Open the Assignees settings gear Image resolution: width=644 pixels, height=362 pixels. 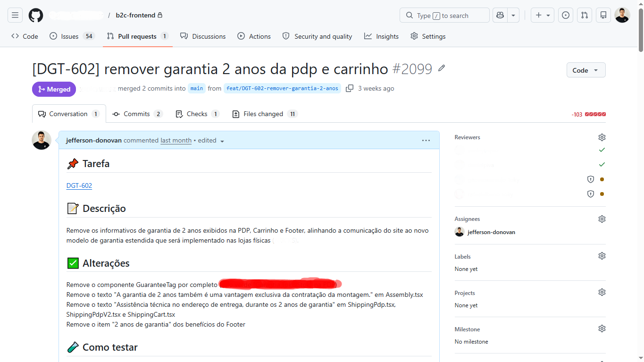coord(602,219)
